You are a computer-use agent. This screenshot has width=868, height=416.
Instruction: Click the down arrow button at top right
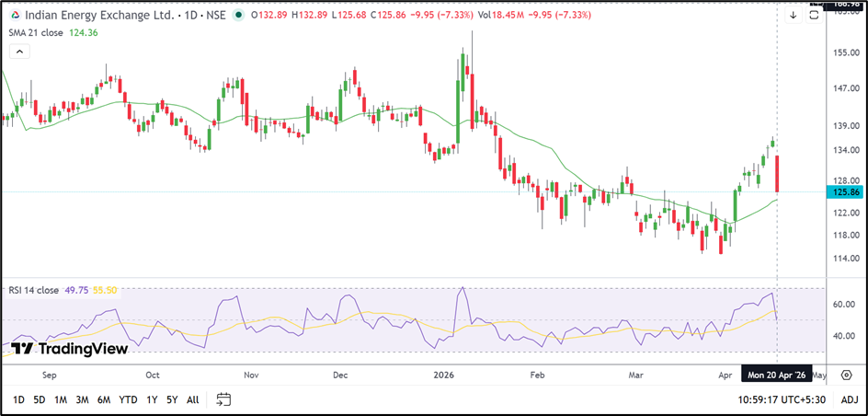tap(794, 15)
